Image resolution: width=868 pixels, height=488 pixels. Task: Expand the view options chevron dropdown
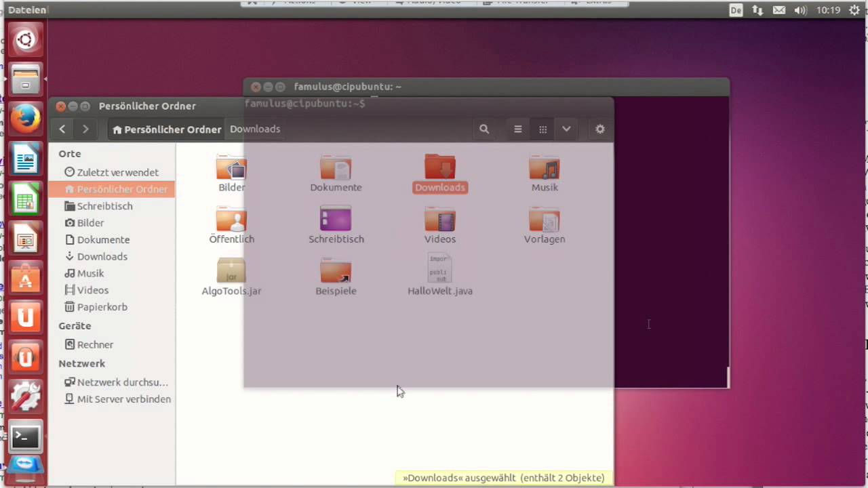(566, 129)
